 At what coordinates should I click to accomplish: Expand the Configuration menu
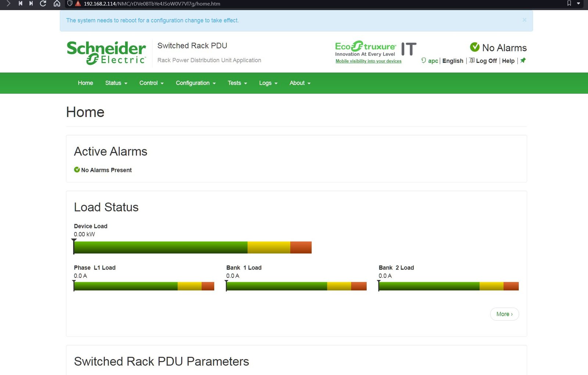tap(196, 83)
